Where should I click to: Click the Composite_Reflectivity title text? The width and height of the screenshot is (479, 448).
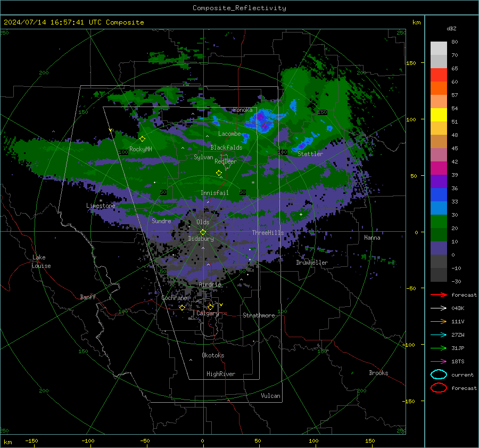click(239, 8)
